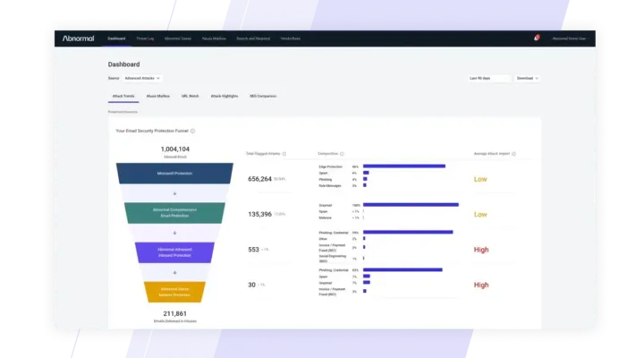This screenshot has width=644, height=358.
Task: Click the Dashboard page heading
Action: coord(123,64)
